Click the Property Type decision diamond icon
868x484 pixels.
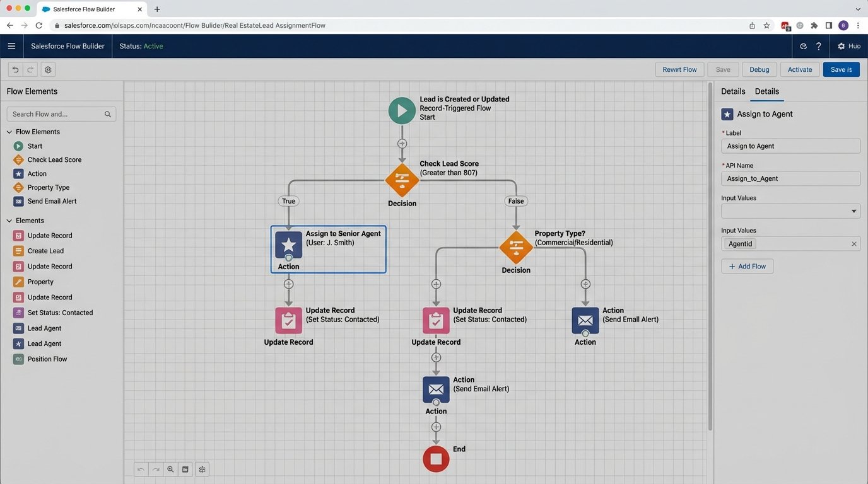tap(516, 247)
